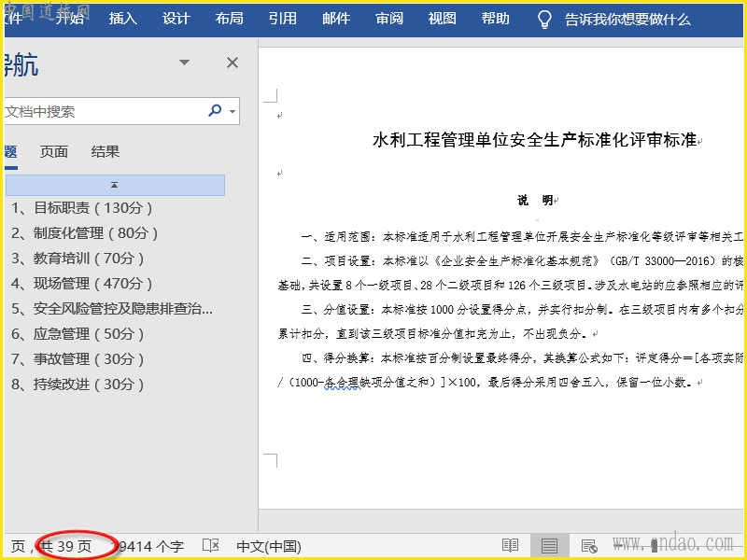Click 中文(中国) language indicator
Image resolution: width=747 pixels, height=560 pixels.
point(269,546)
